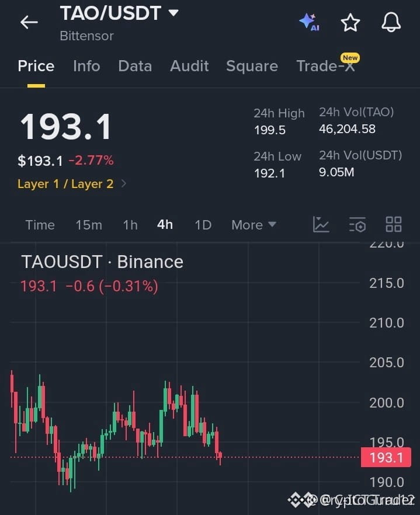
Task: Click the -2.77% price change text
Action: [91, 161]
